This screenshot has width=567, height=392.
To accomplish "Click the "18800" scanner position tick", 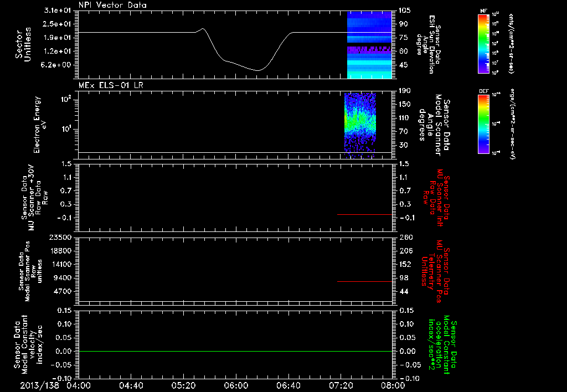I will (x=60, y=251).
